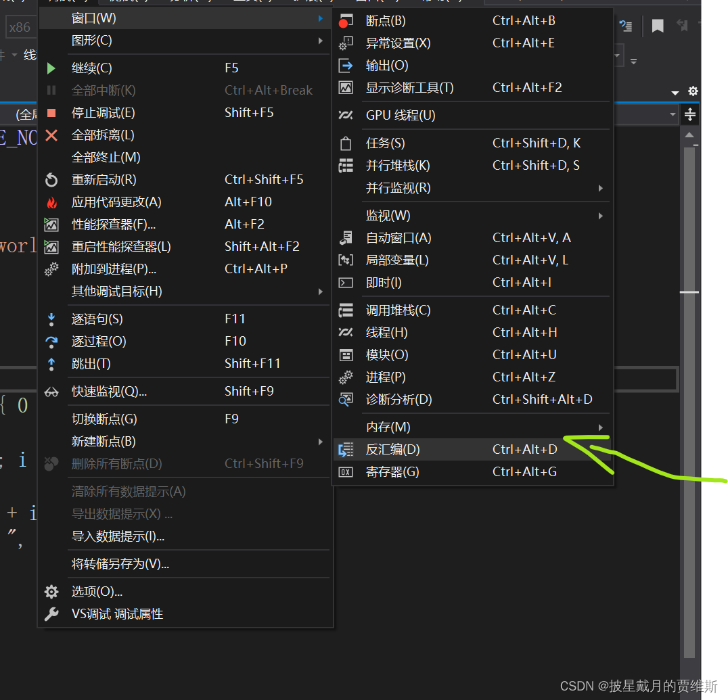Click the Locals brackets icon
Viewport: 728px width, 700px height.
coord(346,260)
